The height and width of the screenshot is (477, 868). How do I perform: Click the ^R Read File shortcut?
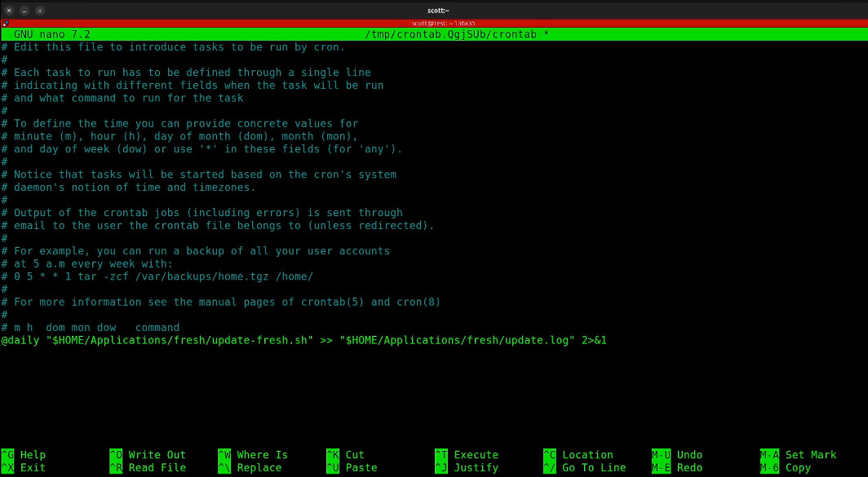coord(148,468)
